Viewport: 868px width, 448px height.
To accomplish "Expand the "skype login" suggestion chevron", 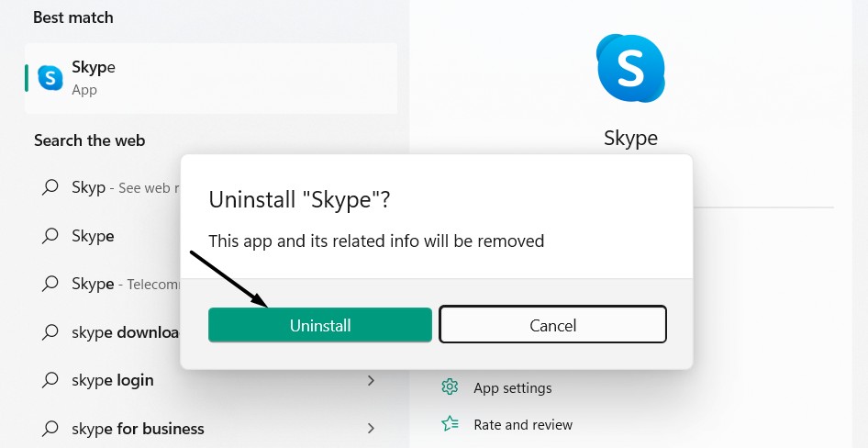I will coord(371,380).
